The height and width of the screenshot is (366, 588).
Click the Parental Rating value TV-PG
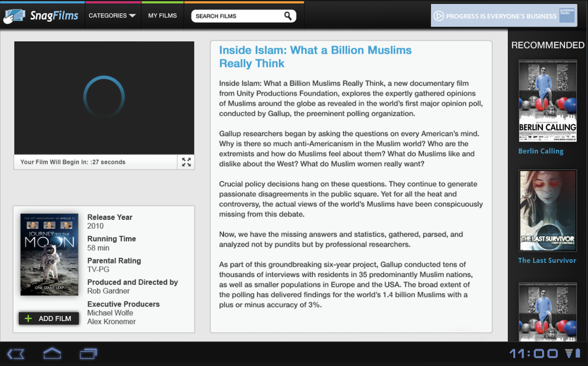point(98,269)
